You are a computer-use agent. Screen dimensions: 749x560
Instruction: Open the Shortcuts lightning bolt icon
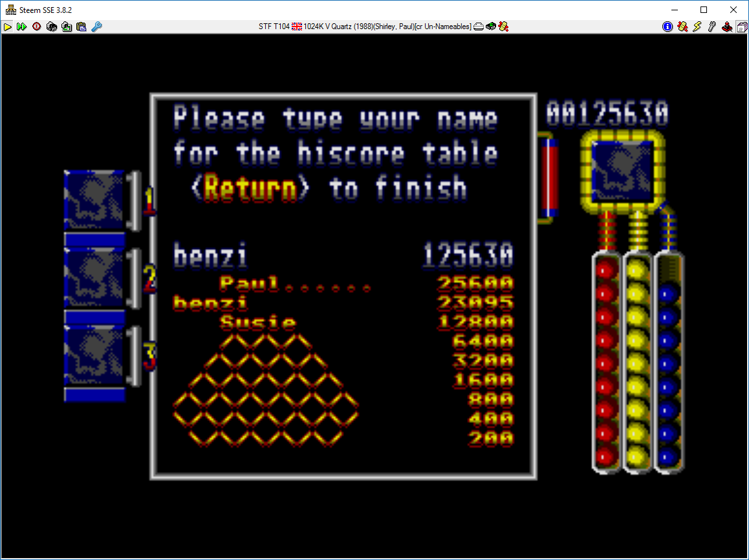pyautogui.click(x=697, y=27)
